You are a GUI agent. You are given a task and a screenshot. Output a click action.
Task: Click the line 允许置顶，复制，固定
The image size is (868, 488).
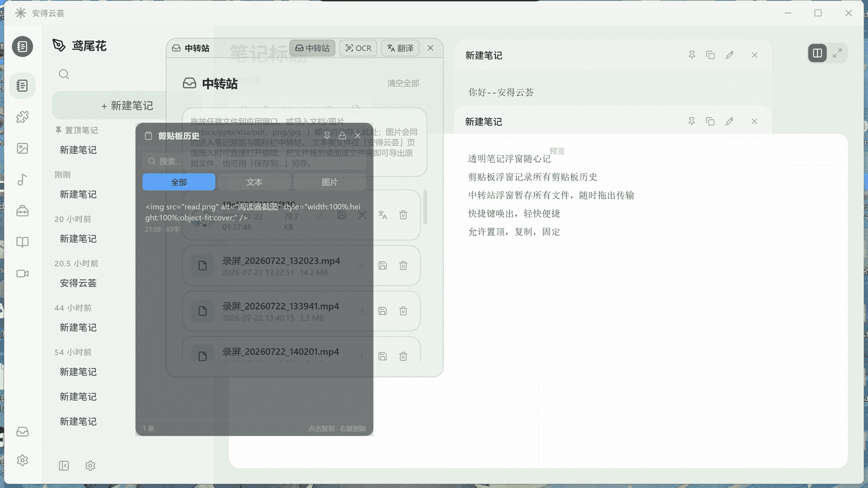(x=514, y=232)
